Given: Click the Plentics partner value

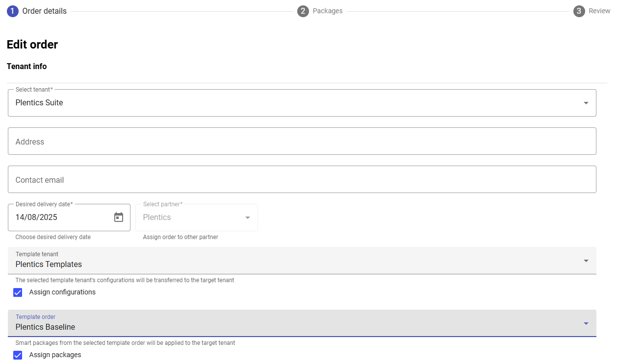Looking at the screenshot, I should (157, 218).
